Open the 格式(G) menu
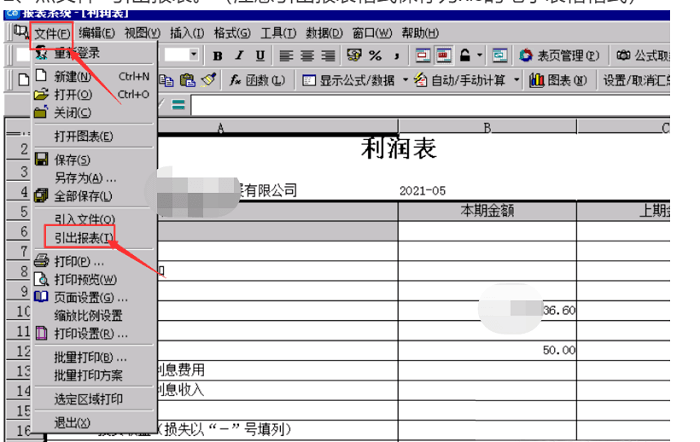700x442 pixels. pos(232,33)
